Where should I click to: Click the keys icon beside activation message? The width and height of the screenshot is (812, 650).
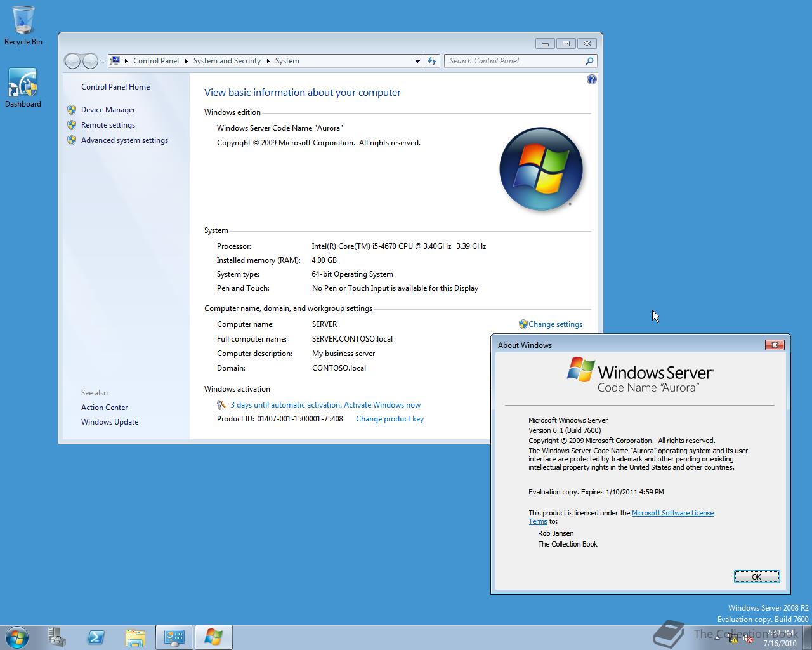(221, 405)
